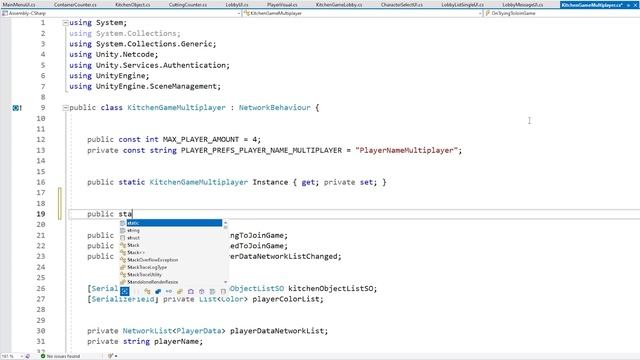
Task: Pick 'StandaloneRenderResize' from completion list
Action: 153,282
